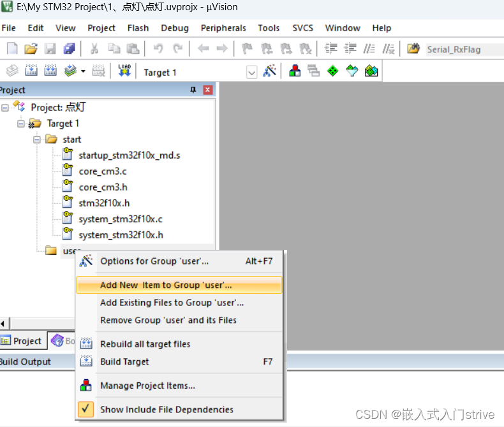Choose Remove Group 'user' and its Files
The image size is (504, 427).
coord(179,321)
